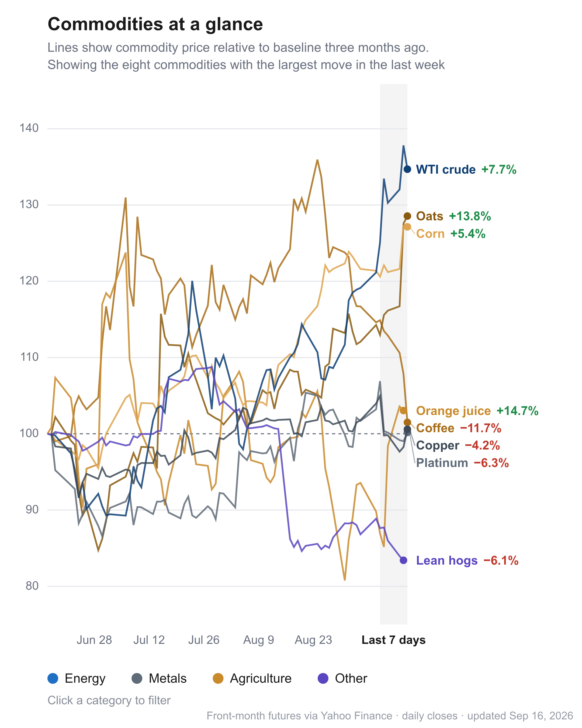Toggle the Energy category filter label
Image resolution: width=582 pixels, height=728 pixels.
click(85, 678)
